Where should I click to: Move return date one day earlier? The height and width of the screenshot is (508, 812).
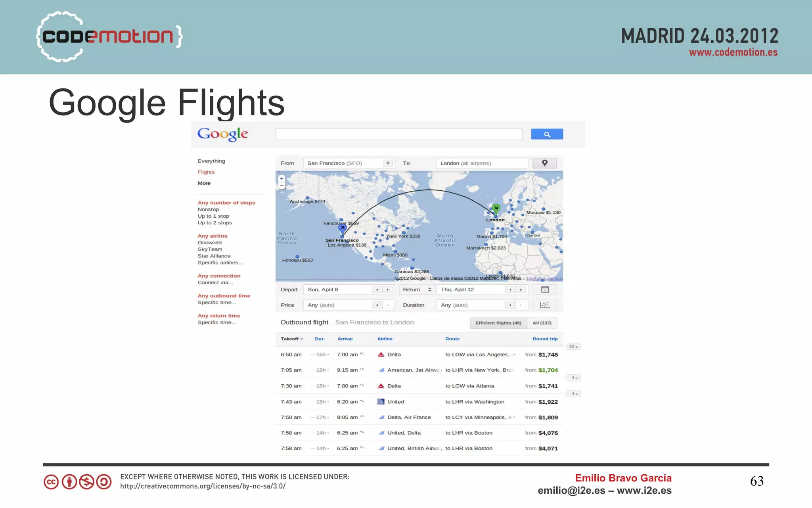[510, 289]
